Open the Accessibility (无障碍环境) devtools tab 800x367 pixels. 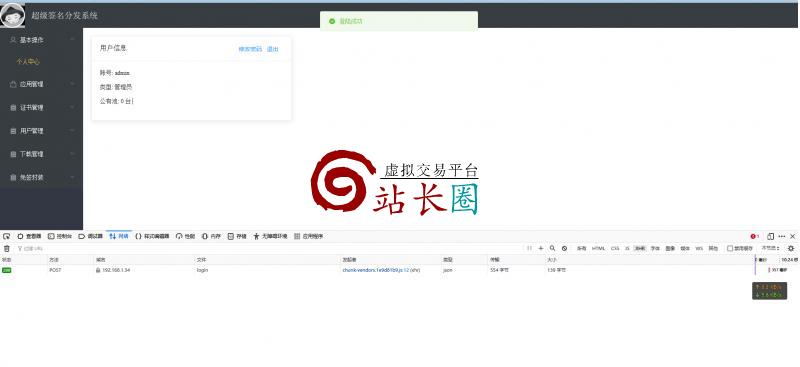coord(270,236)
